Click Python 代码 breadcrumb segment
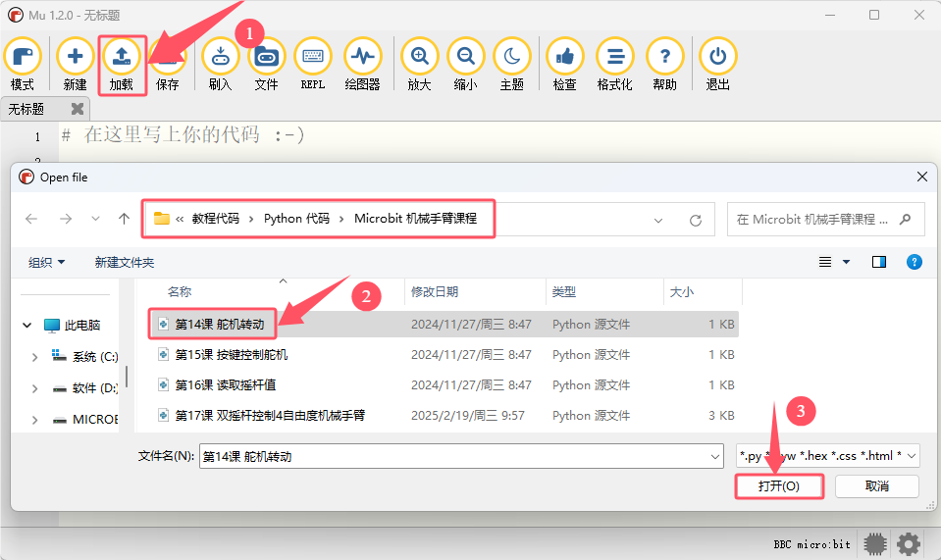This screenshot has height=560, width=941. pos(296,219)
